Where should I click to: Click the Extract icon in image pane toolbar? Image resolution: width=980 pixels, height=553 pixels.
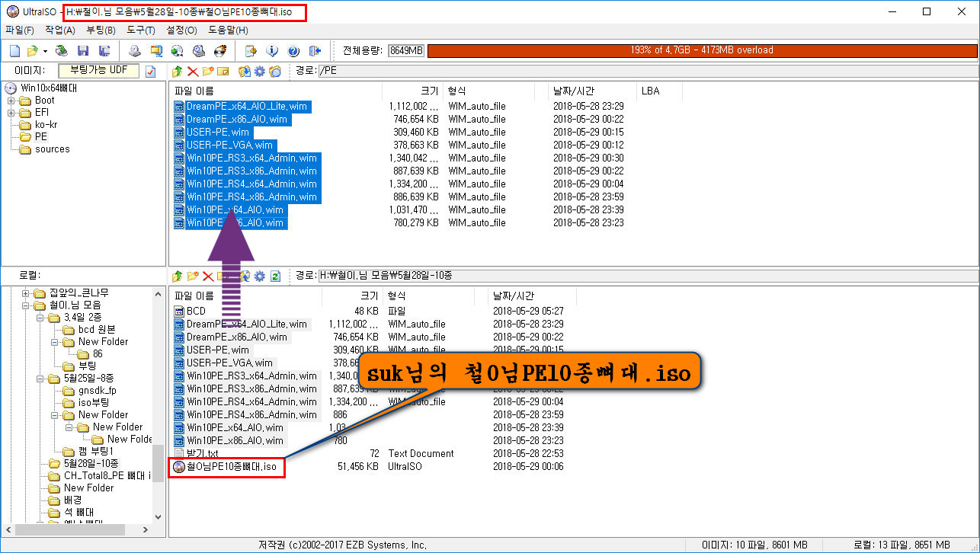click(245, 71)
